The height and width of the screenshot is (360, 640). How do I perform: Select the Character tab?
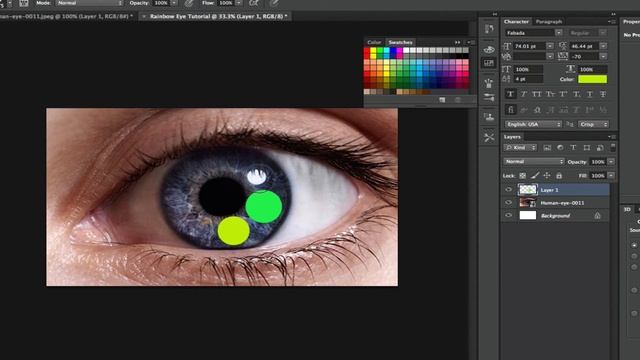(x=516, y=21)
